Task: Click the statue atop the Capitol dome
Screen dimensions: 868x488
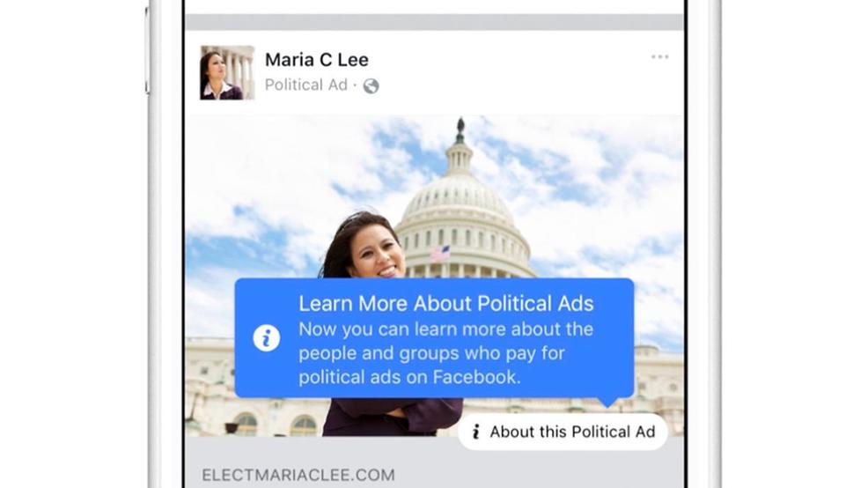Action: coord(460,130)
